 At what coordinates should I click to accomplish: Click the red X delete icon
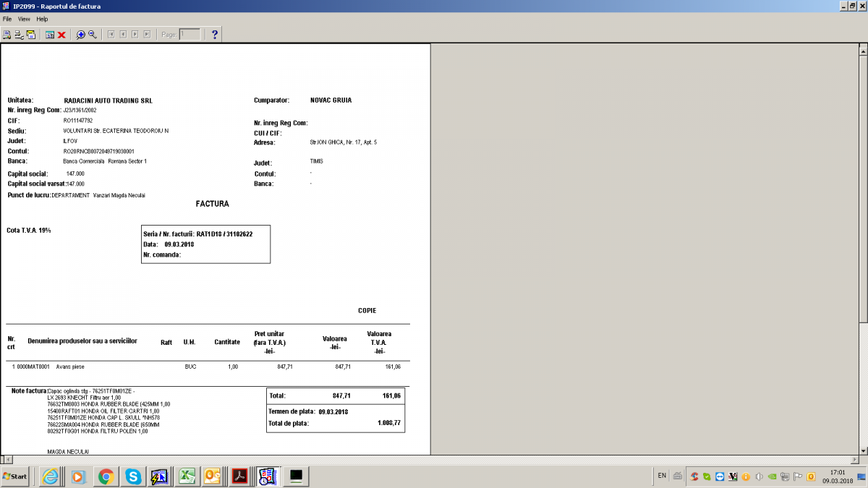tap(62, 34)
